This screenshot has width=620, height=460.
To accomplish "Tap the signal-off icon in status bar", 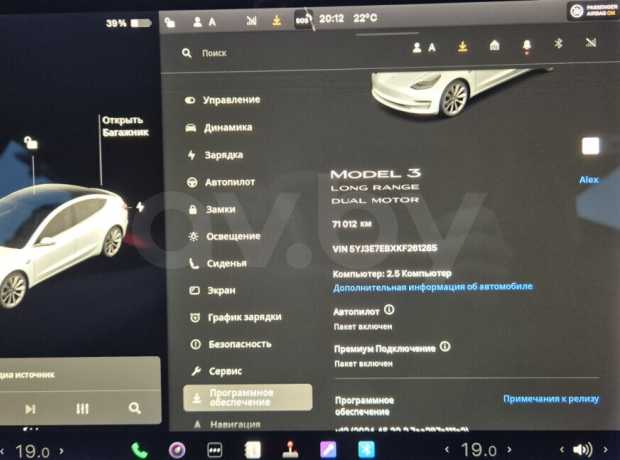I will pyautogui.click(x=251, y=21).
